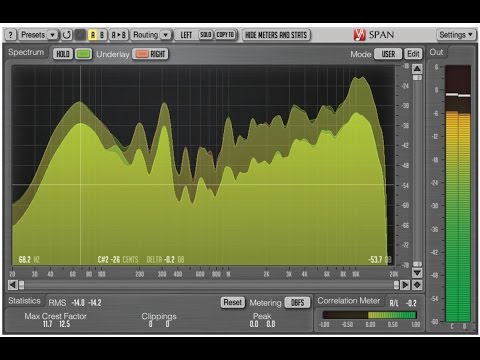Viewport: 480px width, 360px height.
Task: Click the Presets button
Action: click(33, 35)
